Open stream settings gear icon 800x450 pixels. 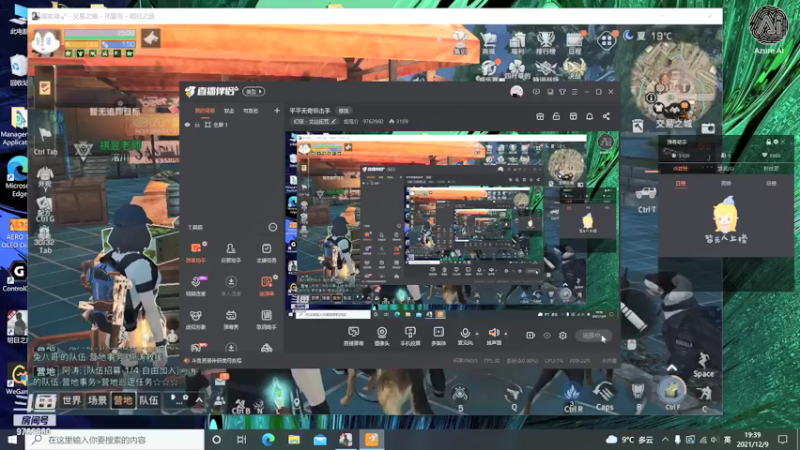click(563, 335)
